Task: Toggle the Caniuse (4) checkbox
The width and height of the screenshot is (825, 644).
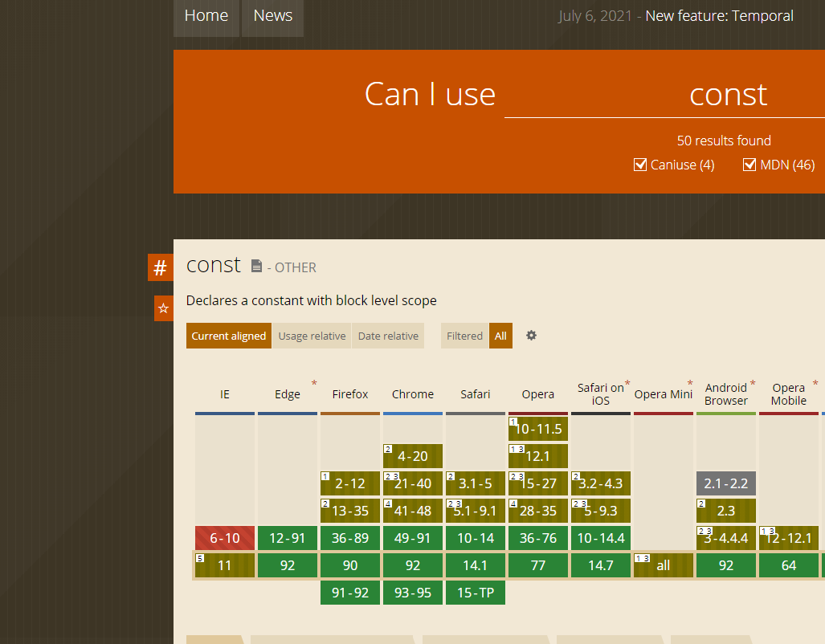Action: [x=639, y=165]
